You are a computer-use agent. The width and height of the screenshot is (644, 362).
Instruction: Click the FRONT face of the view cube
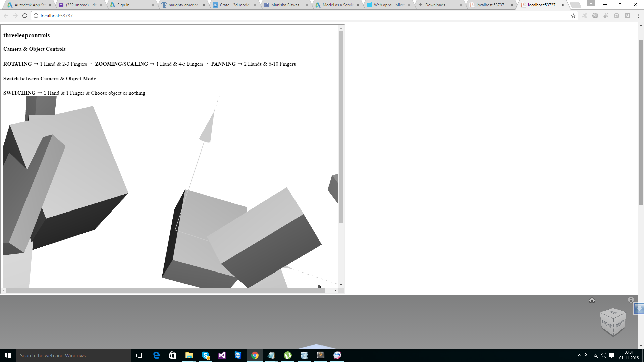click(606, 324)
